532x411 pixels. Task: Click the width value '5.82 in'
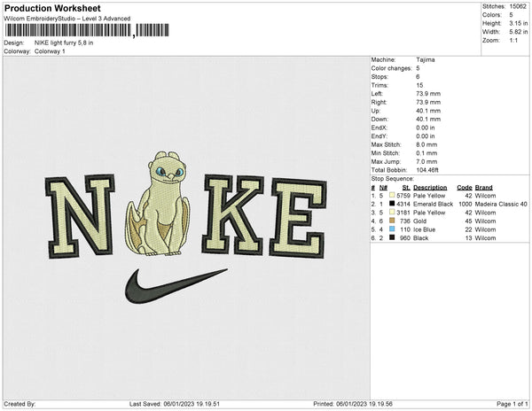pos(518,32)
